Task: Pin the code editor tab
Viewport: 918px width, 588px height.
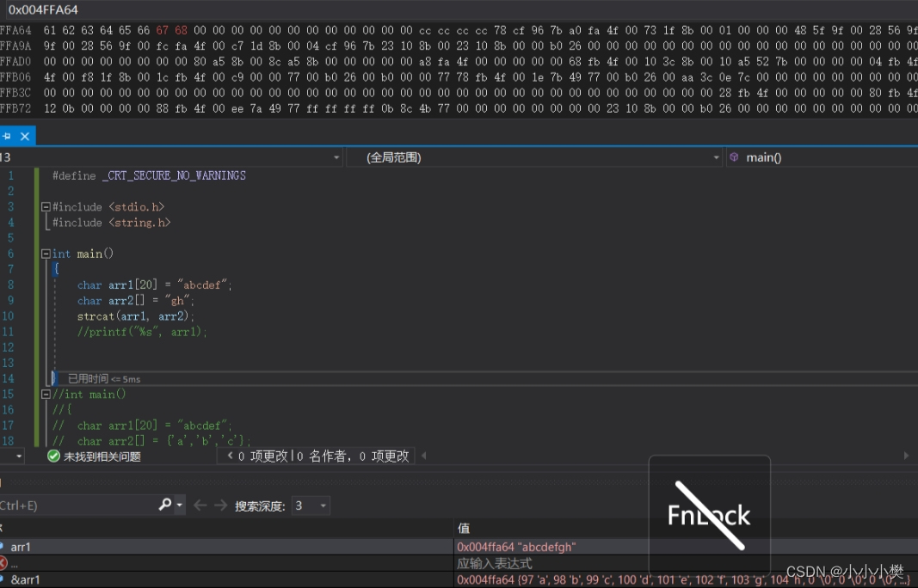Action: [x=7, y=137]
